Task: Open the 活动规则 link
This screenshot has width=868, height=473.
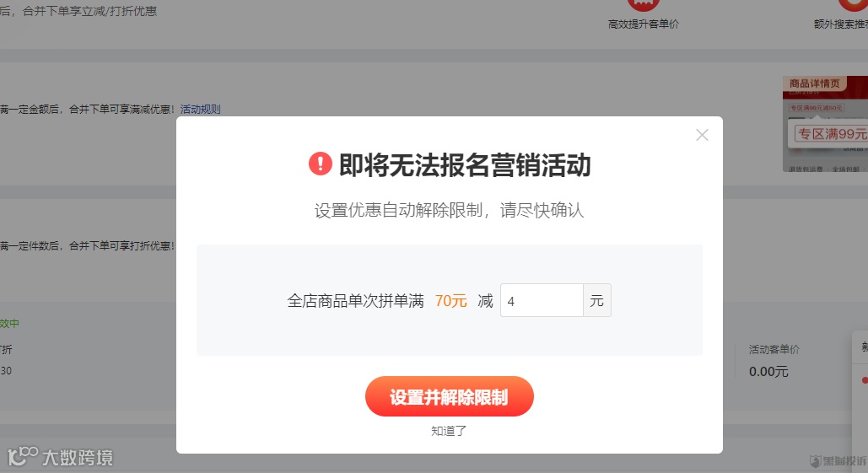Action: pyautogui.click(x=201, y=109)
